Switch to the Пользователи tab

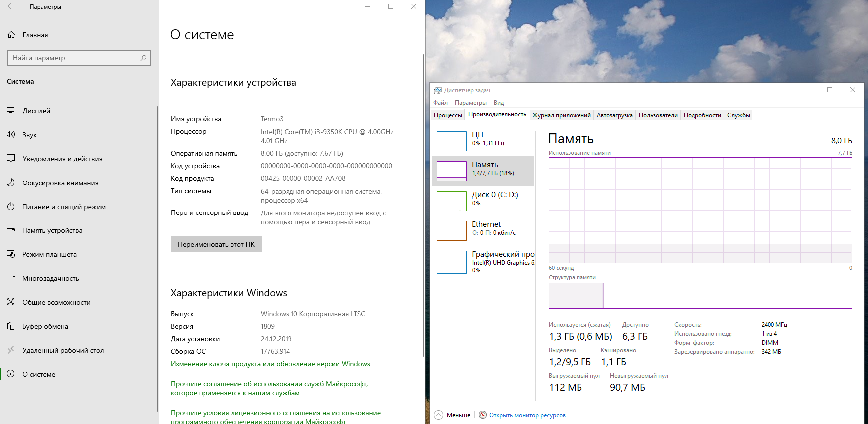(x=658, y=115)
